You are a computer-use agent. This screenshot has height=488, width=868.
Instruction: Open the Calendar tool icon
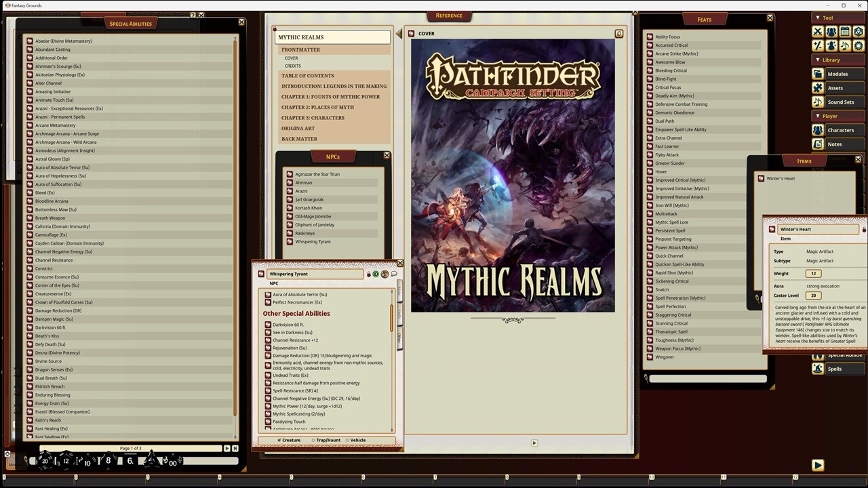pyautogui.click(x=845, y=32)
